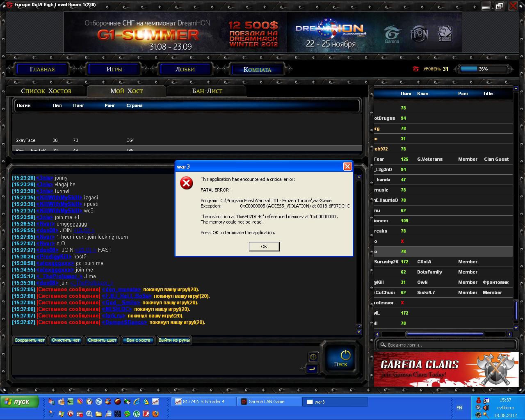
Task: Click the power icon on the Пуск button
Action: [x=345, y=354]
